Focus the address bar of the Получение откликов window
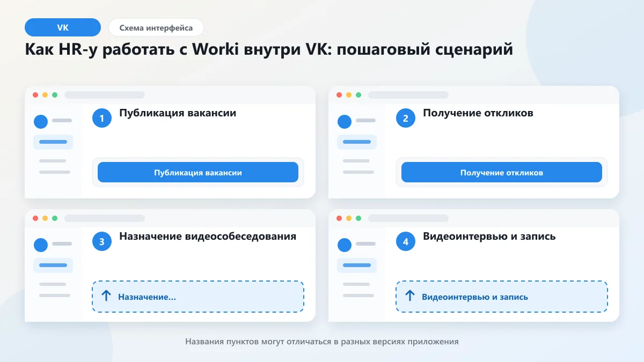Screen dimensions: 644x362 [x=408, y=95]
